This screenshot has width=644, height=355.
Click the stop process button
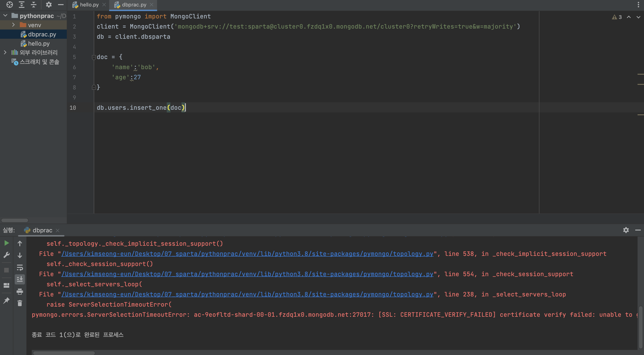[6, 270]
